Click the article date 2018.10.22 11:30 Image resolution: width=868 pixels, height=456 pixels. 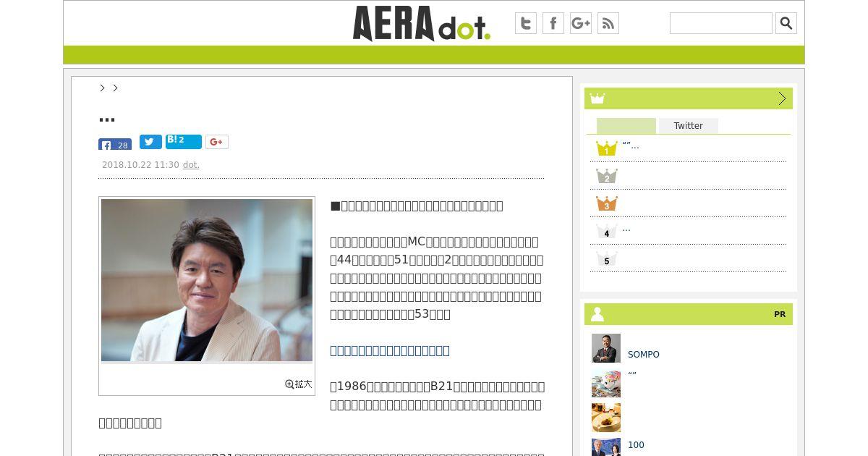(x=140, y=165)
